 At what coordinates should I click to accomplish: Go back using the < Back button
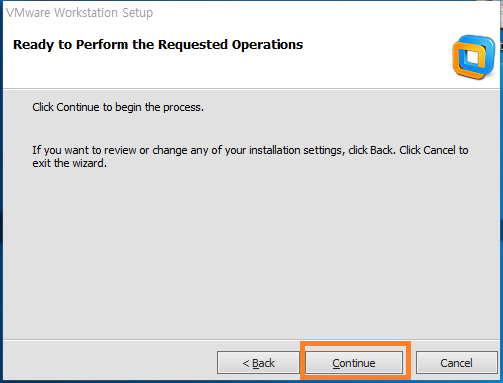(x=258, y=362)
